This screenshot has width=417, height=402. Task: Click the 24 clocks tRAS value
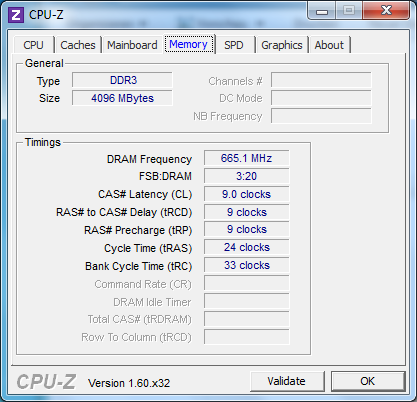[x=247, y=247]
